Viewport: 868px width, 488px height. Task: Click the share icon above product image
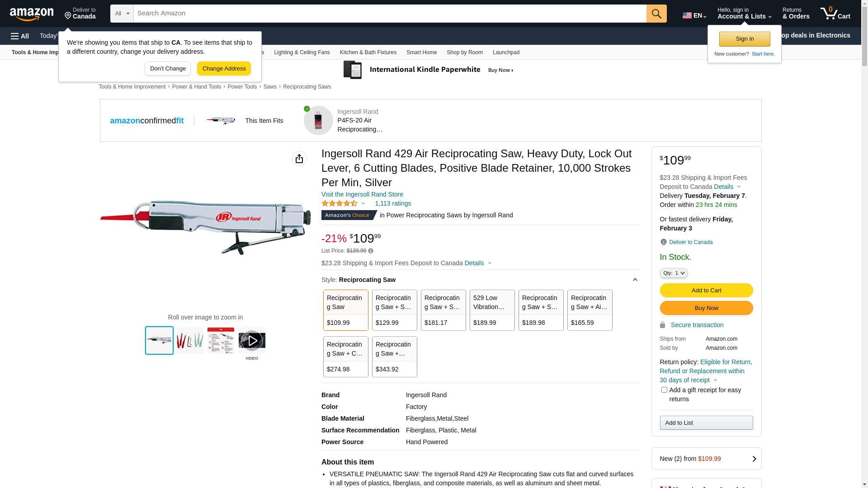click(x=299, y=159)
